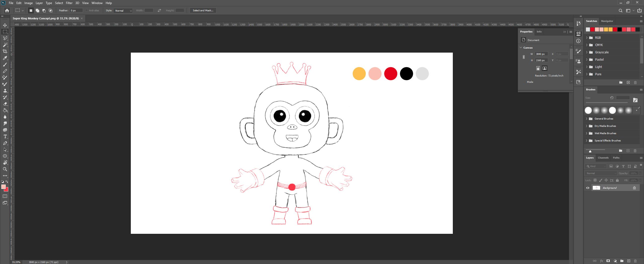Click the canvas width W field

[x=541, y=54]
